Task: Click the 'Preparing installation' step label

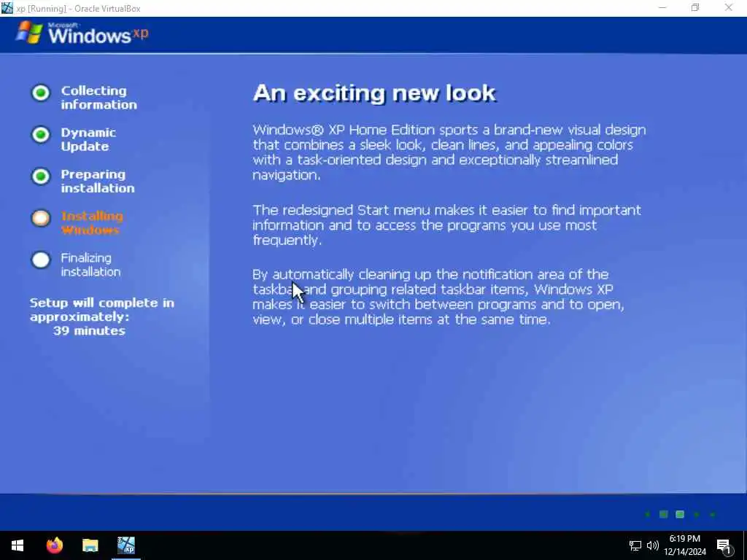Action: coord(98,182)
